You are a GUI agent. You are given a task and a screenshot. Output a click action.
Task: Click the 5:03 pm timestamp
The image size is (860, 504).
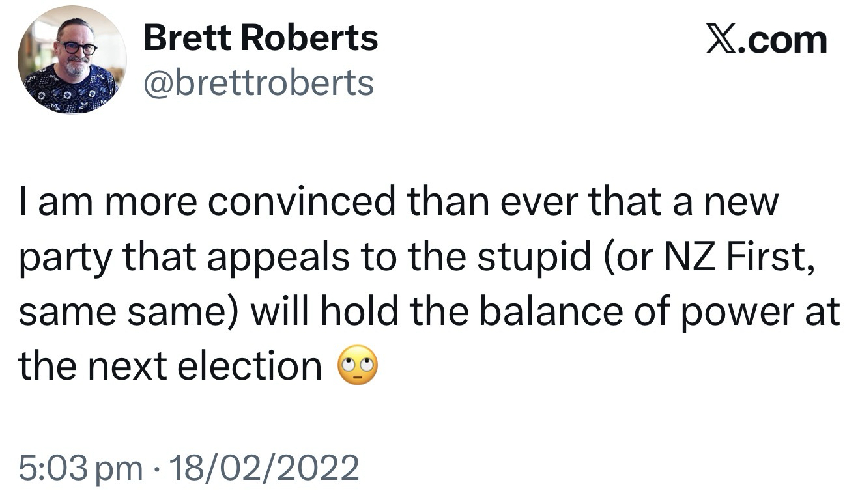[81, 468]
